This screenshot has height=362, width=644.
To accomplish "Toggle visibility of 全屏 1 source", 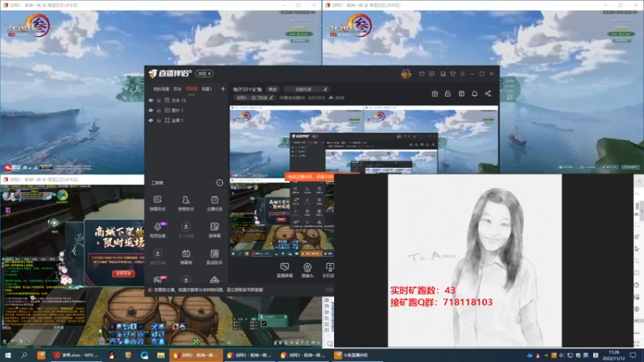I will [151, 120].
